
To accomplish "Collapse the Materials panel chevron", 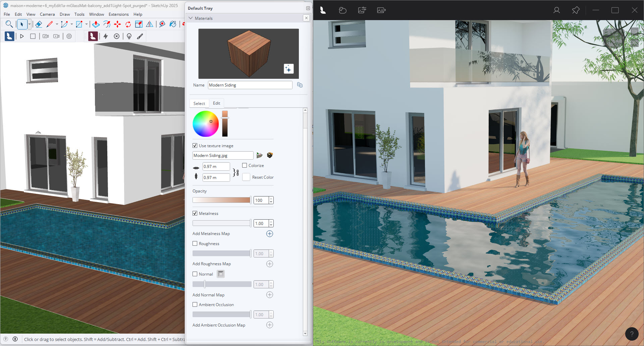I will coord(191,18).
